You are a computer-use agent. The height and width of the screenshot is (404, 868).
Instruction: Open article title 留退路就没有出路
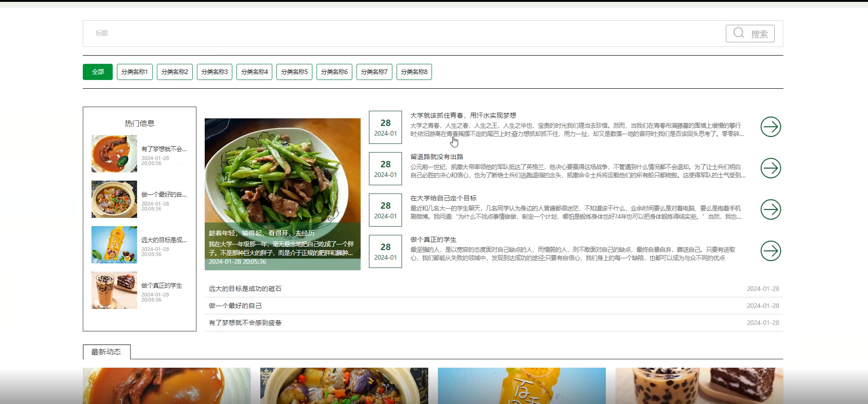(x=437, y=157)
